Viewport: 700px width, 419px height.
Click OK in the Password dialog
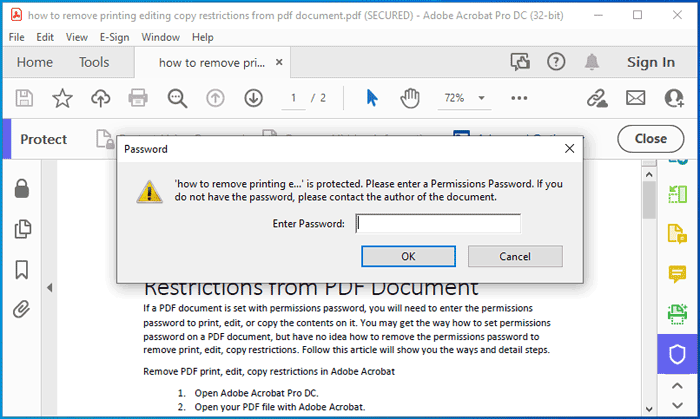pos(408,256)
